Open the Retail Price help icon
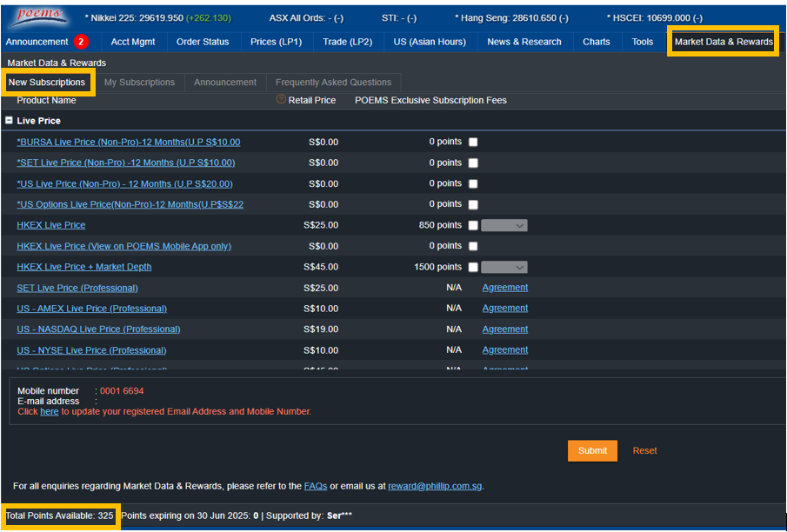Viewport: 787px width, 532px height. 281,99
